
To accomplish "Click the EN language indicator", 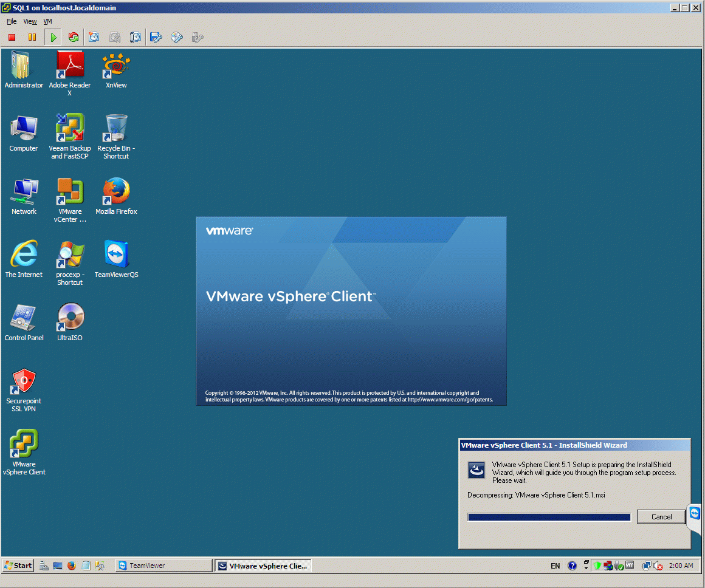I will [x=555, y=566].
